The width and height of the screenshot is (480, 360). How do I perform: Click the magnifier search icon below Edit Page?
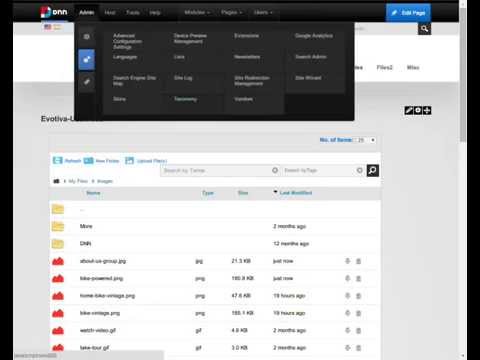pos(424,29)
